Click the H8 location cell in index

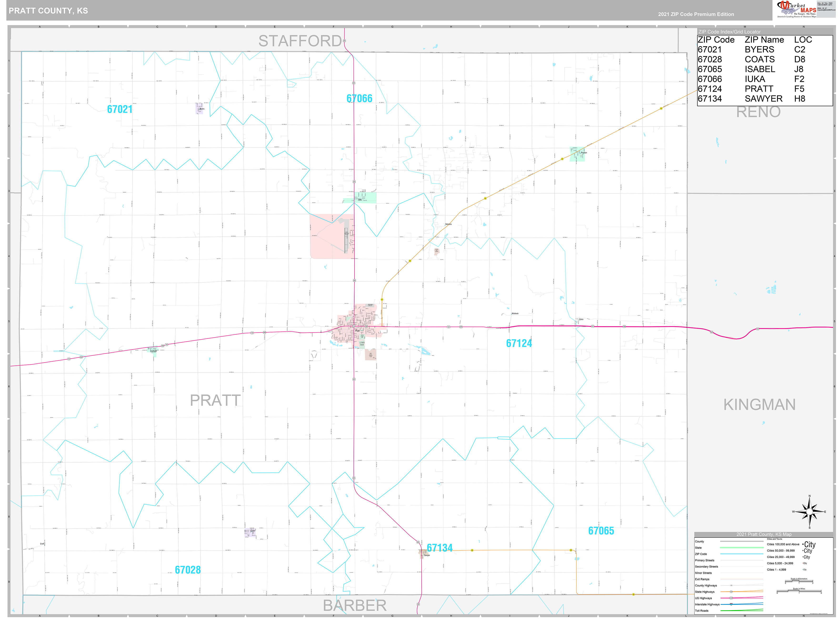800,99
